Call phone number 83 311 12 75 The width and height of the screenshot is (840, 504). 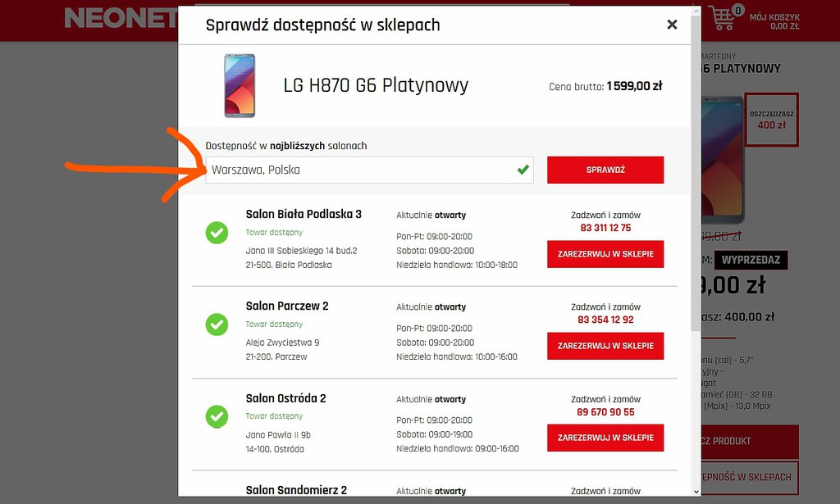click(605, 228)
